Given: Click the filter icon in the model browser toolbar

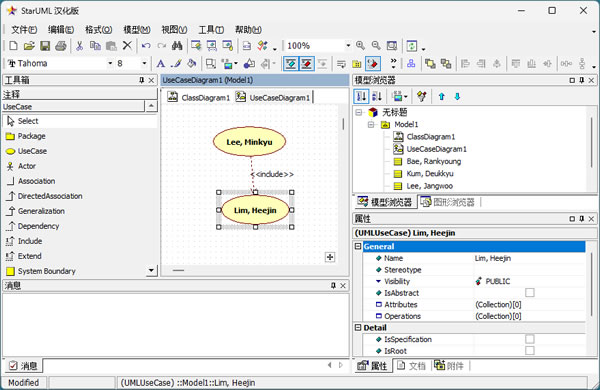Looking at the screenshot, I should pos(422,96).
